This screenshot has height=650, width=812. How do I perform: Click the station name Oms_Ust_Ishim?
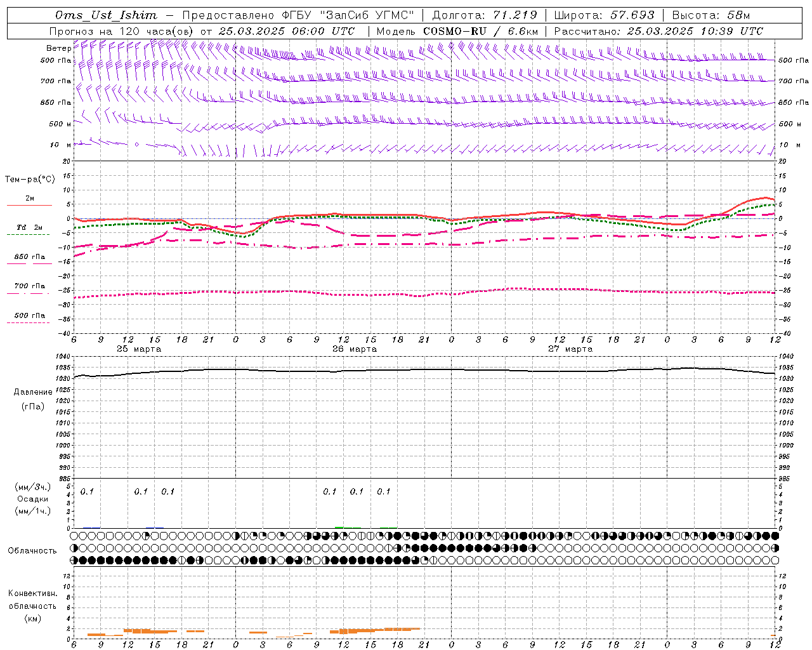tap(106, 15)
